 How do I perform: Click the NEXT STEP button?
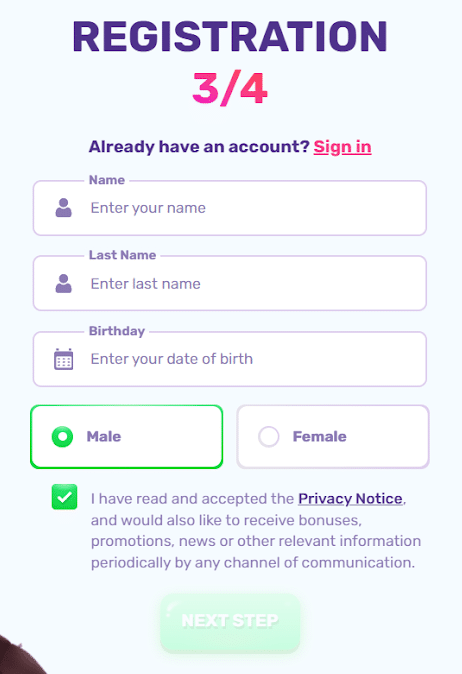click(230, 621)
